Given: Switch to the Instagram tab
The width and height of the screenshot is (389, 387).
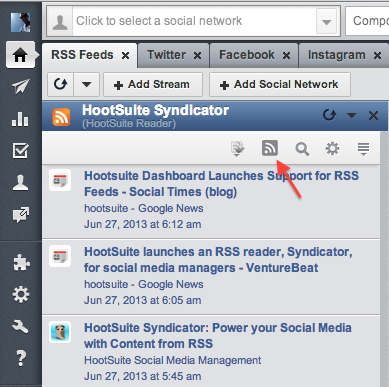Looking at the screenshot, I should [336, 55].
